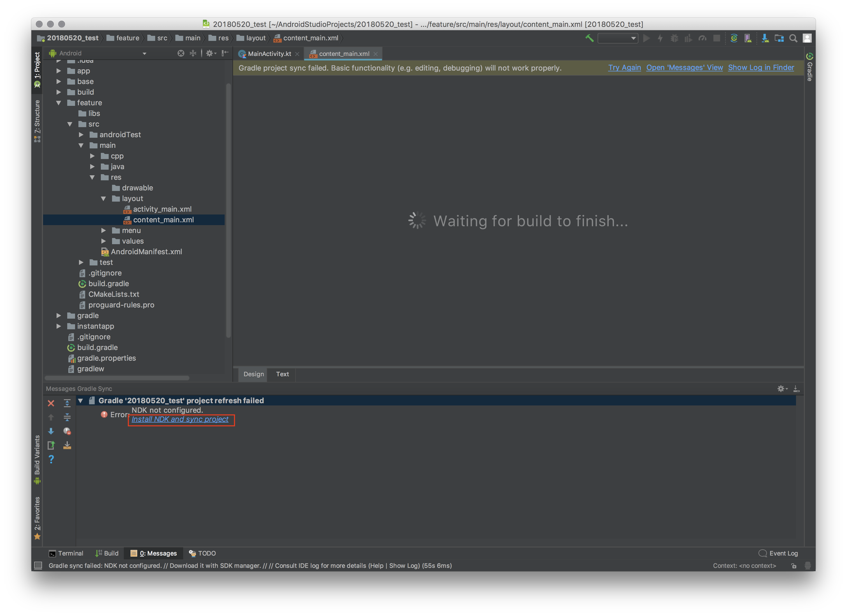Select CMakeLists.txt in project tree
847x616 pixels.
point(109,294)
